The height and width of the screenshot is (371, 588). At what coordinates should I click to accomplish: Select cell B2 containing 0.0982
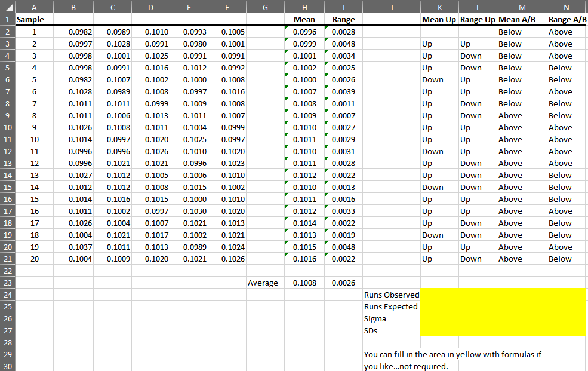click(73, 31)
